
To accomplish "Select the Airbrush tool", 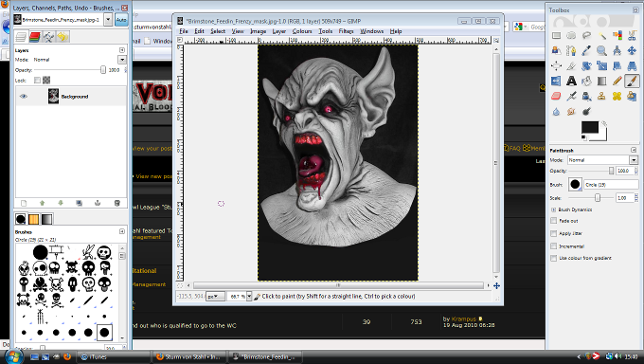I will pos(571,97).
